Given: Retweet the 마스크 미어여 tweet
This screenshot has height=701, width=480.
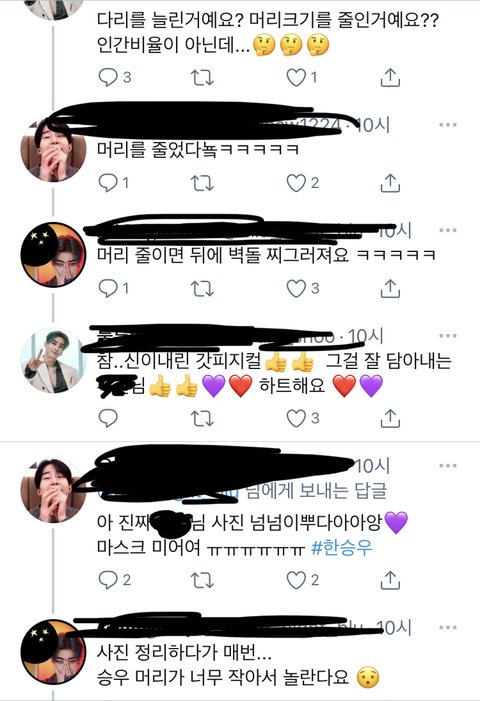Looking at the screenshot, I should point(202,580).
